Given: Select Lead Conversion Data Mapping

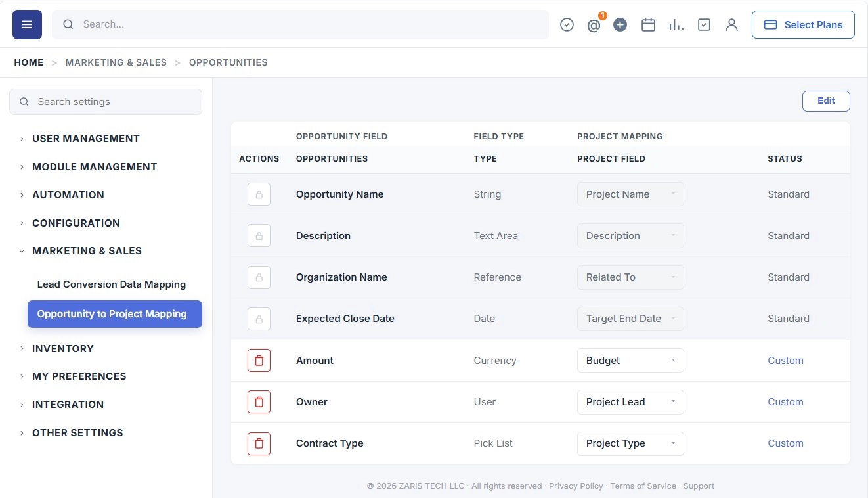Looking at the screenshot, I should [x=112, y=284].
